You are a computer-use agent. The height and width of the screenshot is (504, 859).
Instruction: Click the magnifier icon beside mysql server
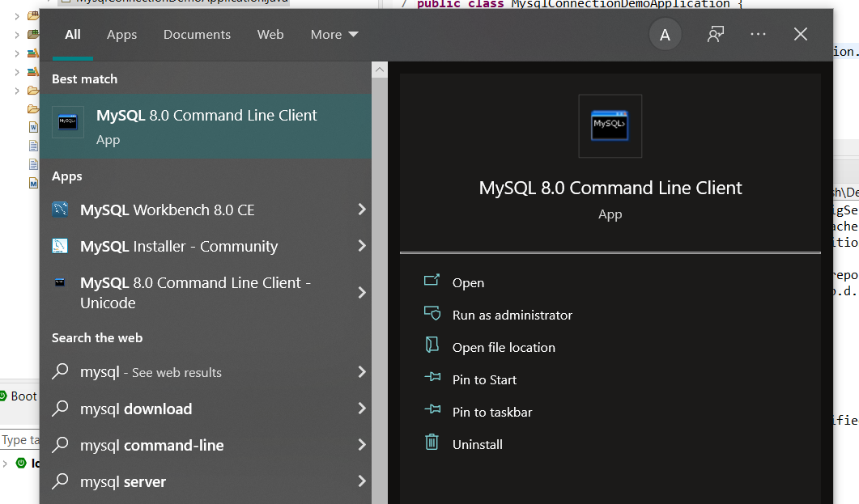pyautogui.click(x=60, y=481)
